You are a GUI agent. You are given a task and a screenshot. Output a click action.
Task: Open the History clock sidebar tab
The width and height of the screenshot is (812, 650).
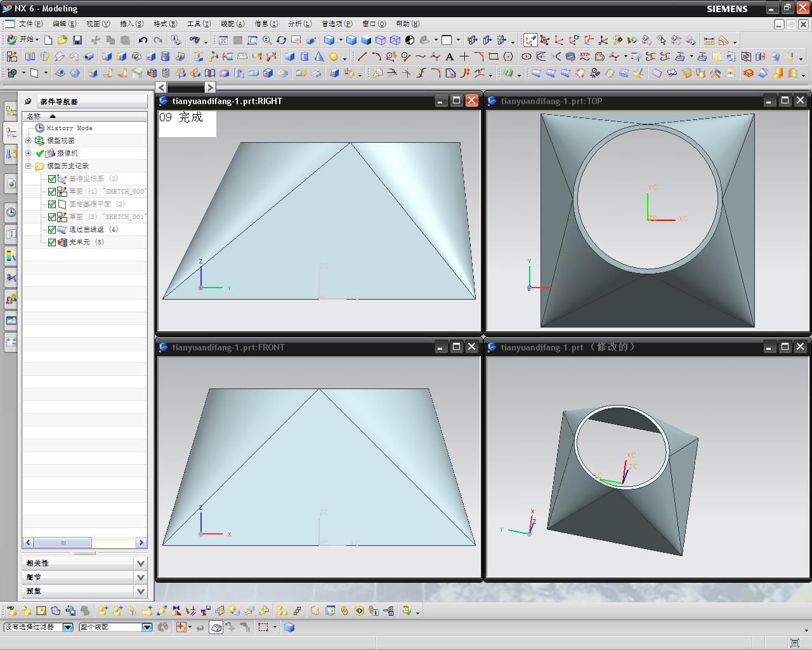click(11, 213)
